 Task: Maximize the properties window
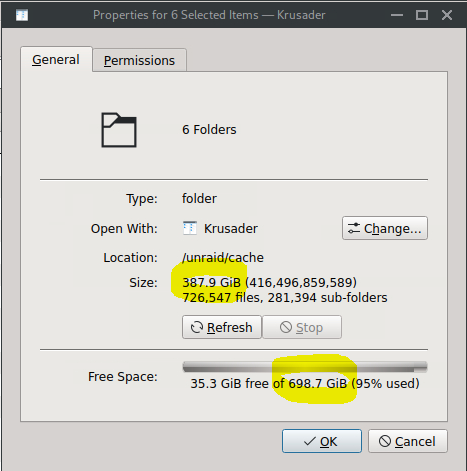click(x=422, y=15)
